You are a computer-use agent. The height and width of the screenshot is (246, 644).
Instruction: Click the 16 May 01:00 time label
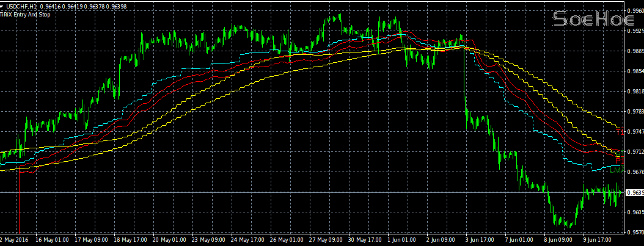52,241
